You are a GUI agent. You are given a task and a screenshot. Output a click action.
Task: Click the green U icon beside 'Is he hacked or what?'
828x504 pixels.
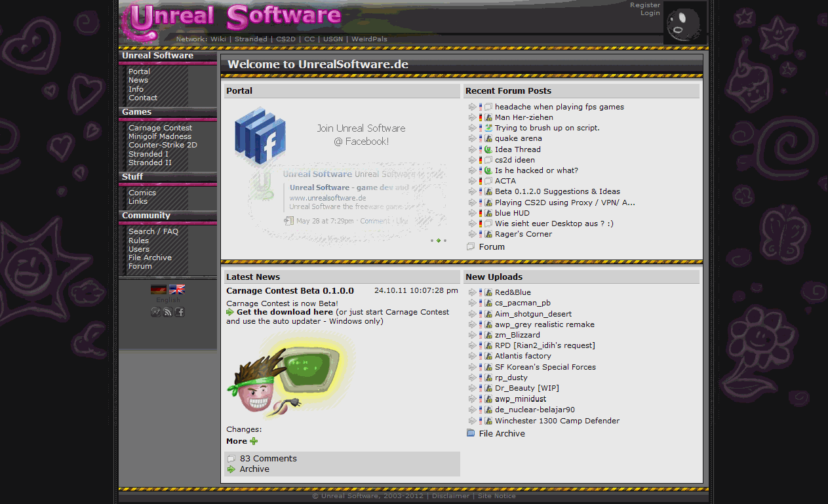coord(488,170)
